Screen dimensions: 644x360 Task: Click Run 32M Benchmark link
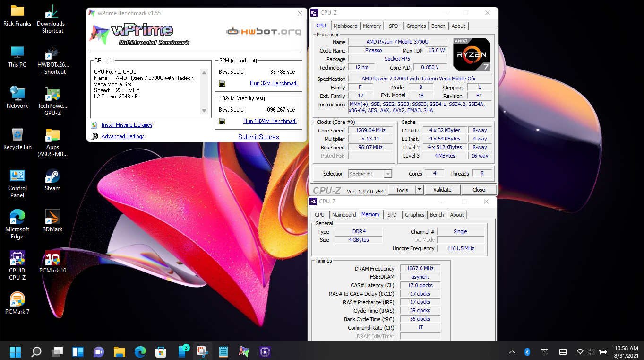point(274,83)
